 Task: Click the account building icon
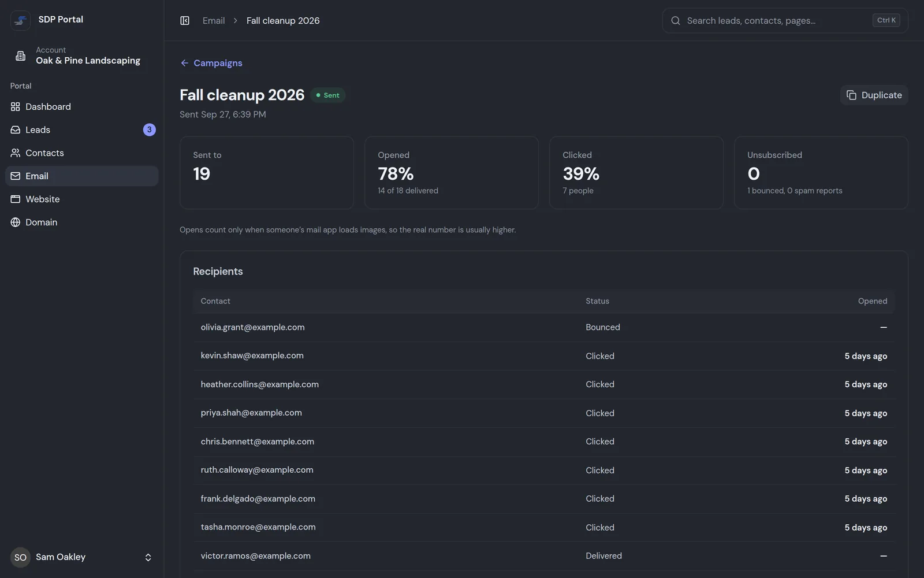(20, 56)
